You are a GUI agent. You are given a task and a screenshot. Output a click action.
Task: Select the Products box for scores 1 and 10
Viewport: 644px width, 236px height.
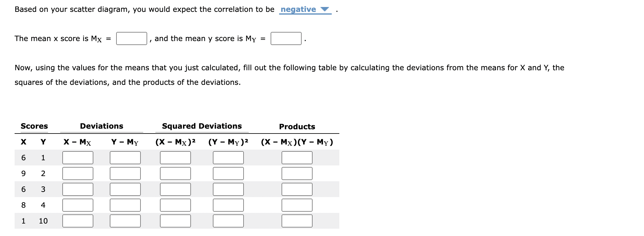coord(297,221)
